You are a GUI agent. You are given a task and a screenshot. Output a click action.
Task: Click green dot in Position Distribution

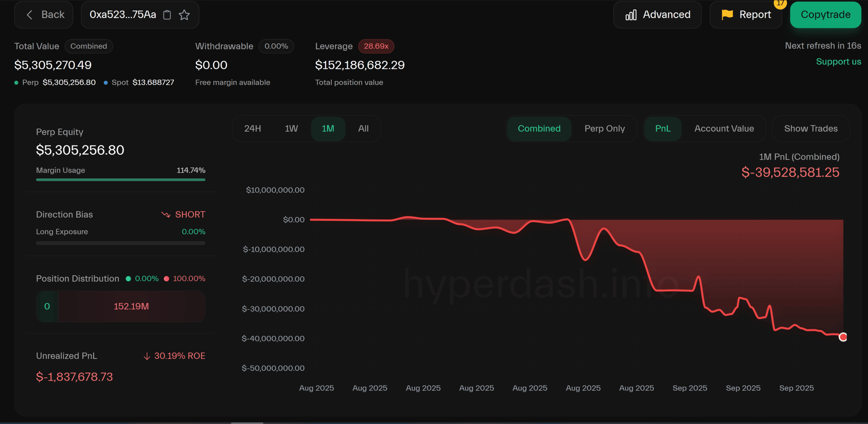[128, 279]
